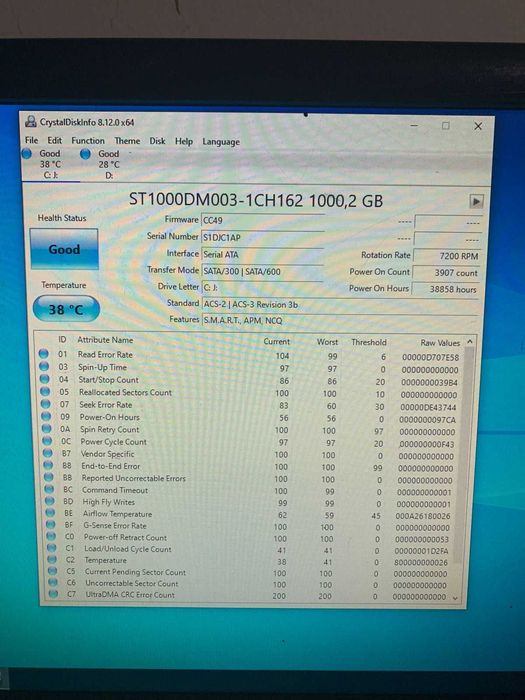Viewport: 525px width, 700px height.
Task: Click the Interface field Serial ATA
Action: tap(262, 254)
